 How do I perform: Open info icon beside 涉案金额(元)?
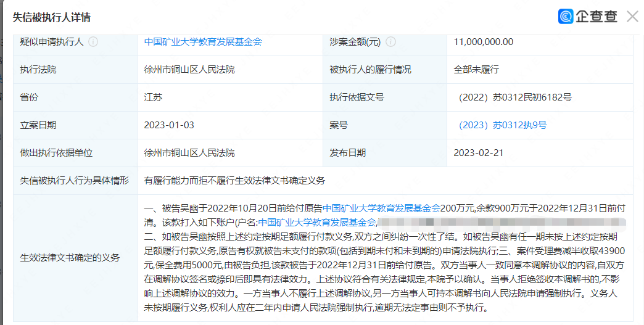pos(391,42)
